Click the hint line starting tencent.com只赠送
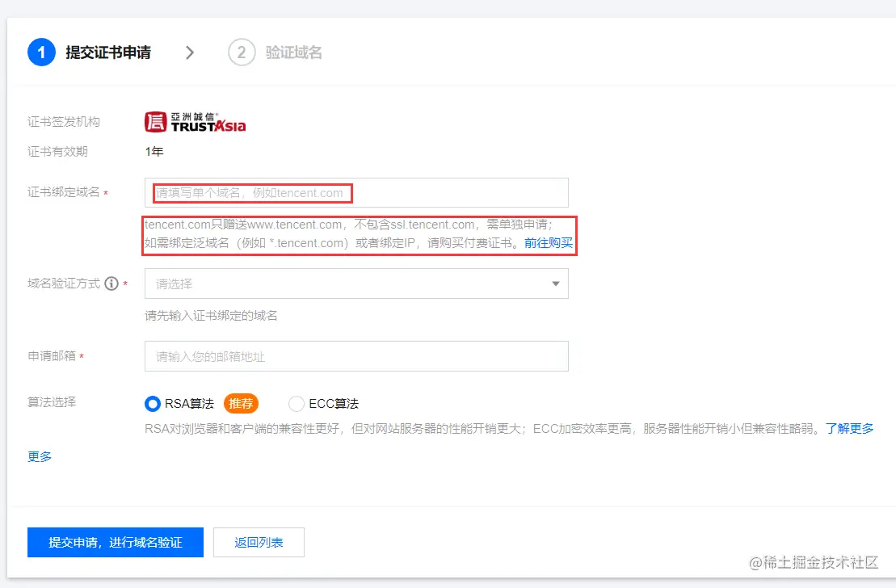 pos(349,225)
